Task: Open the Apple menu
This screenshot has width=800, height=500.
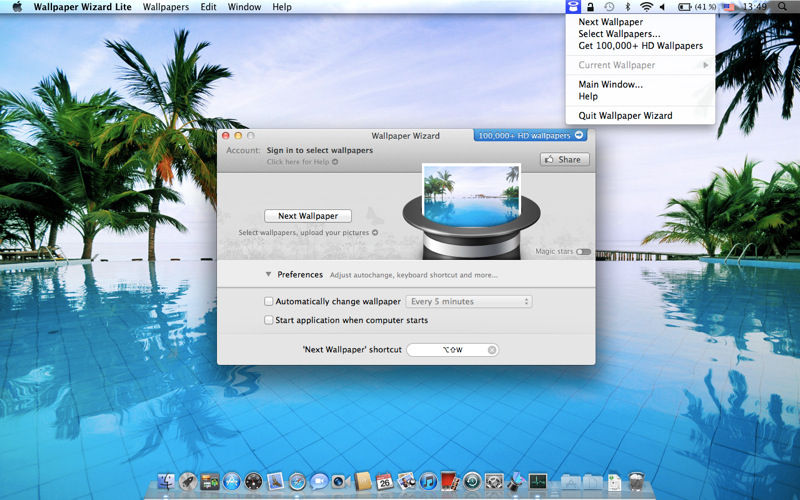Action: pos(17,7)
